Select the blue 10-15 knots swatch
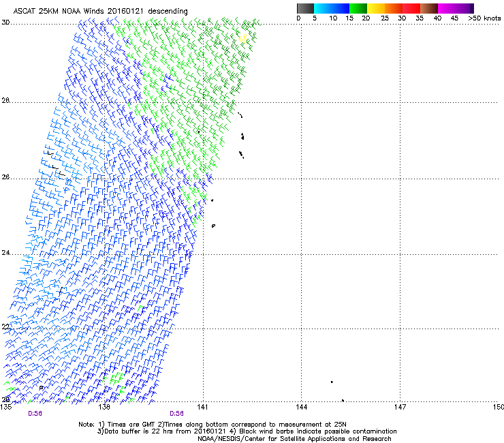The image size is (504, 443). (x=341, y=8)
